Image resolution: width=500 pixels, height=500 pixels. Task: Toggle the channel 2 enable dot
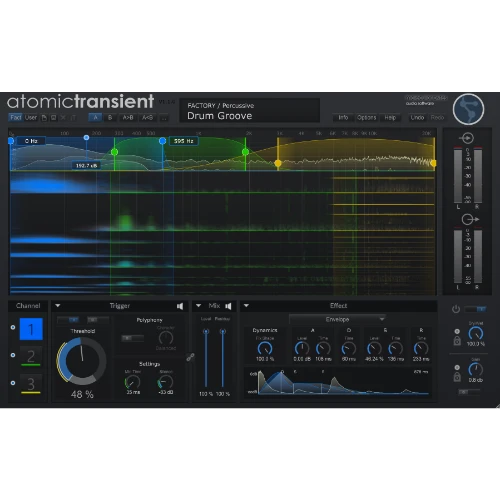(13, 355)
